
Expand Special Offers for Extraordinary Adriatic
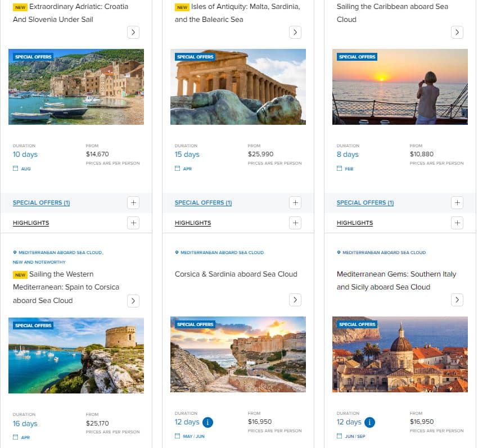point(133,203)
